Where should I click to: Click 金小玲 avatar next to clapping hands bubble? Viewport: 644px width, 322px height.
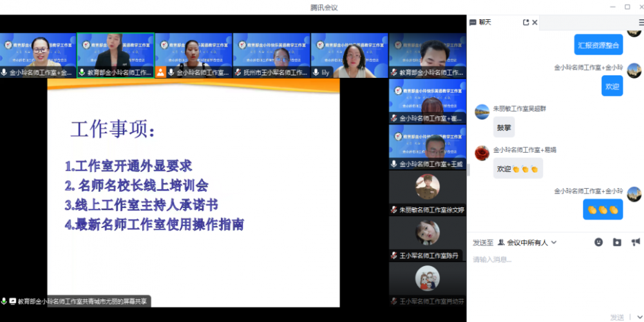pos(634,194)
